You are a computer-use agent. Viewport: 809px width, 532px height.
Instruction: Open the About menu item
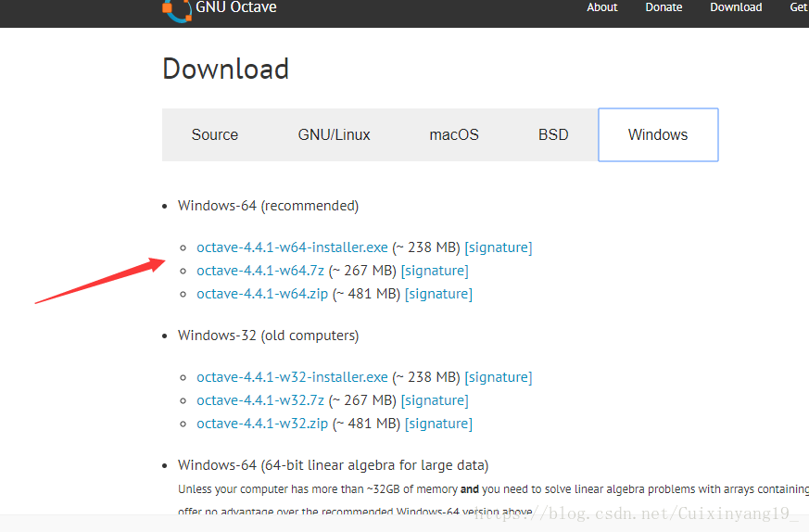601,7
